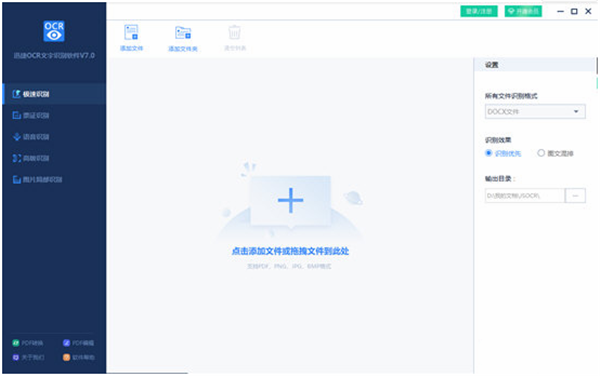
Task: Click the 设置 panel header
Action: (535, 65)
